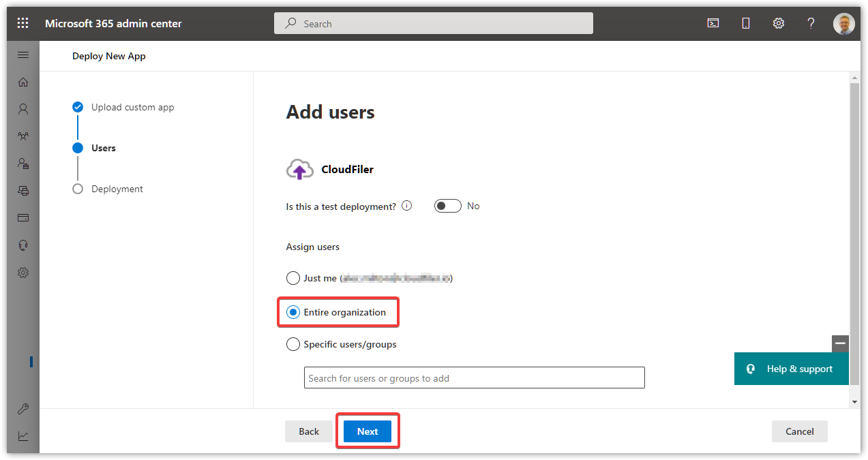This screenshot has height=460, width=868.
Task: Select Specific users/groups radio option
Action: (293, 344)
